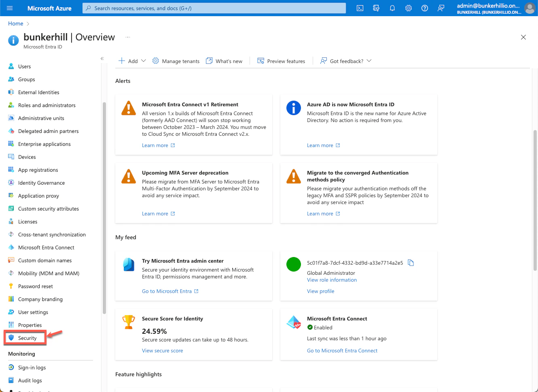Open Groups in the sidebar
538x392 pixels.
click(x=27, y=79)
